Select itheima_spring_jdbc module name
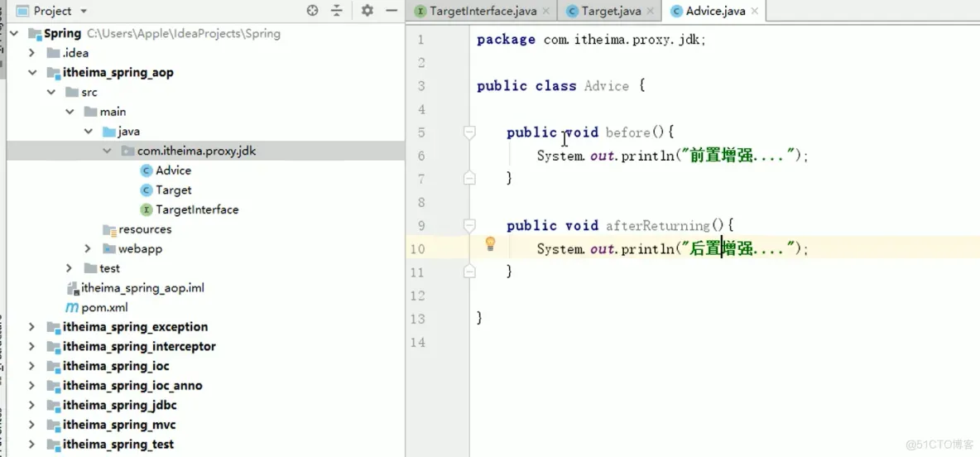The height and width of the screenshot is (457, 980). [x=120, y=406]
